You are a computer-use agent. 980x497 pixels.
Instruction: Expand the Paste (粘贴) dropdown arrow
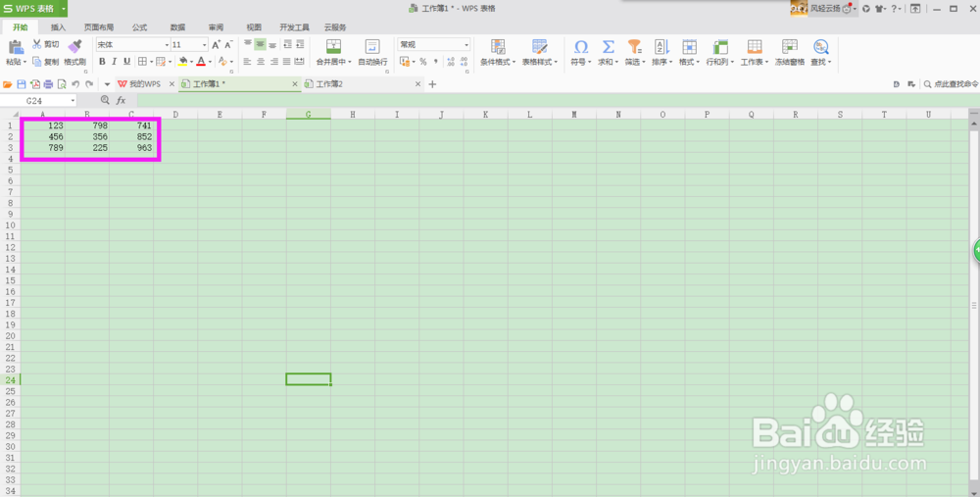tap(24, 62)
